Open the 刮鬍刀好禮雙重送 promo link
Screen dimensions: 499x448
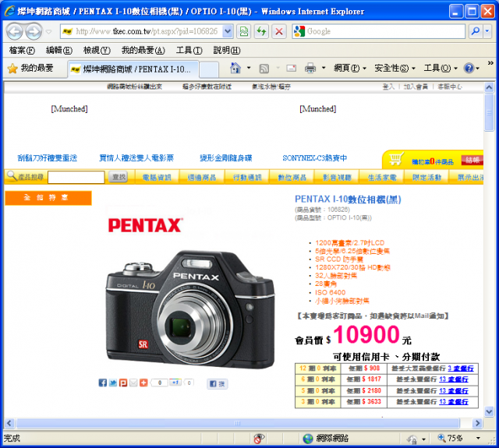pyautogui.click(x=48, y=158)
